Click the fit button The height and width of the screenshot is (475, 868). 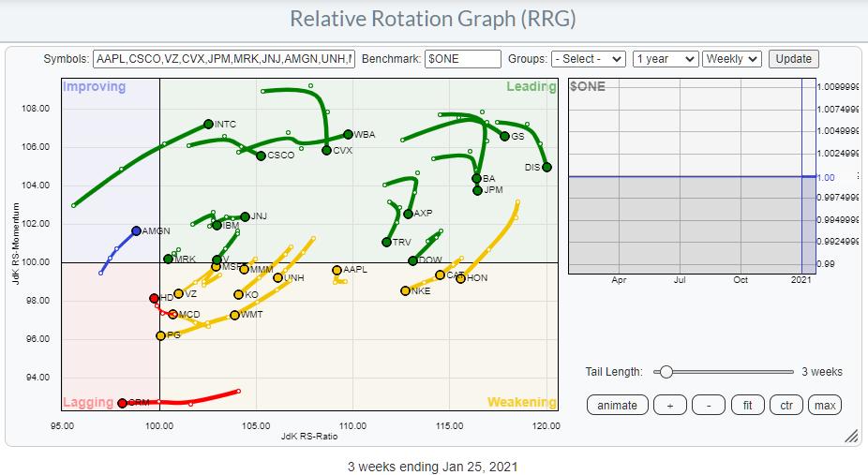tap(748, 405)
